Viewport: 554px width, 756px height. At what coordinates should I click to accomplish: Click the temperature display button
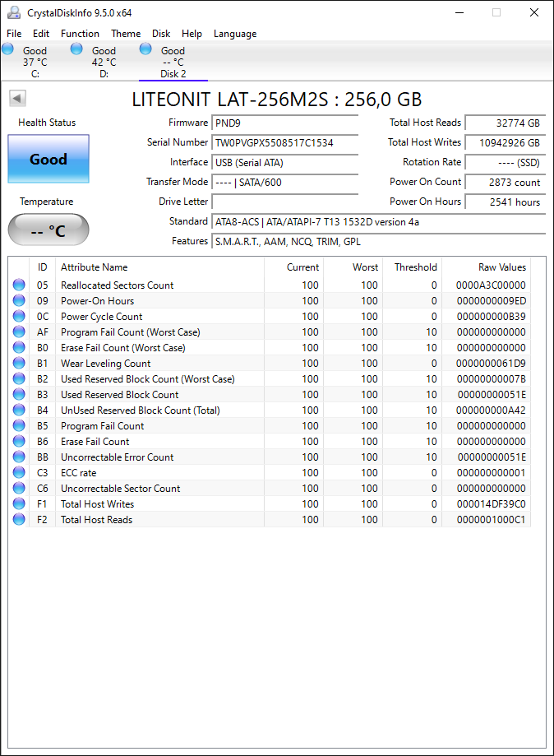click(x=48, y=230)
